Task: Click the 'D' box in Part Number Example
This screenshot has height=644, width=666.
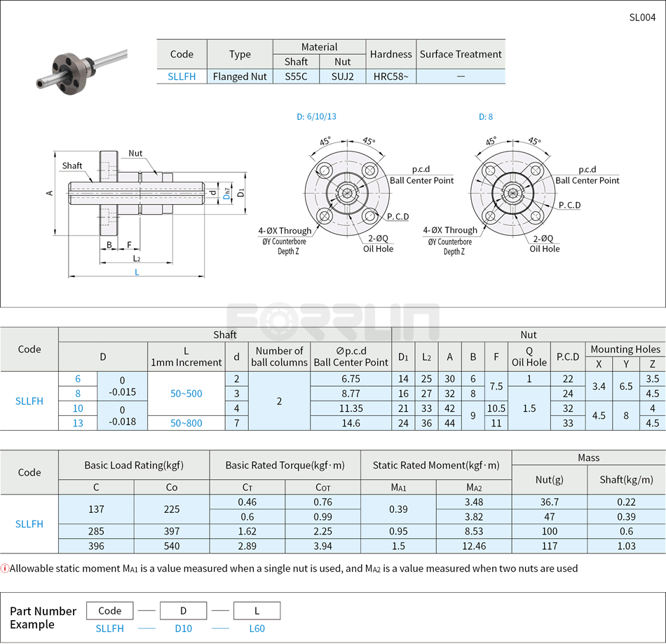Action: click(x=183, y=611)
